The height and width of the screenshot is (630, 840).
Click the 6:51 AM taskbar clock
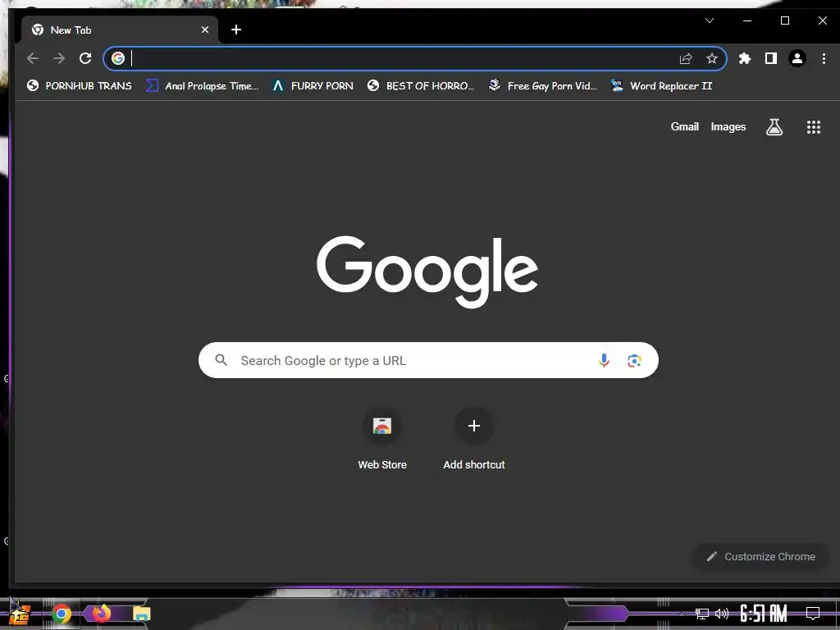tap(764, 614)
